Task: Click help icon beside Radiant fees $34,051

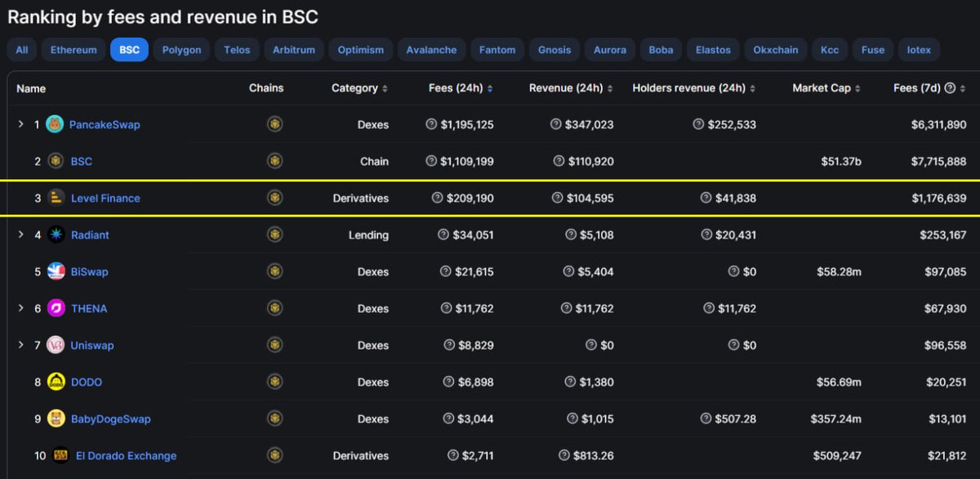Action: click(x=444, y=235)
